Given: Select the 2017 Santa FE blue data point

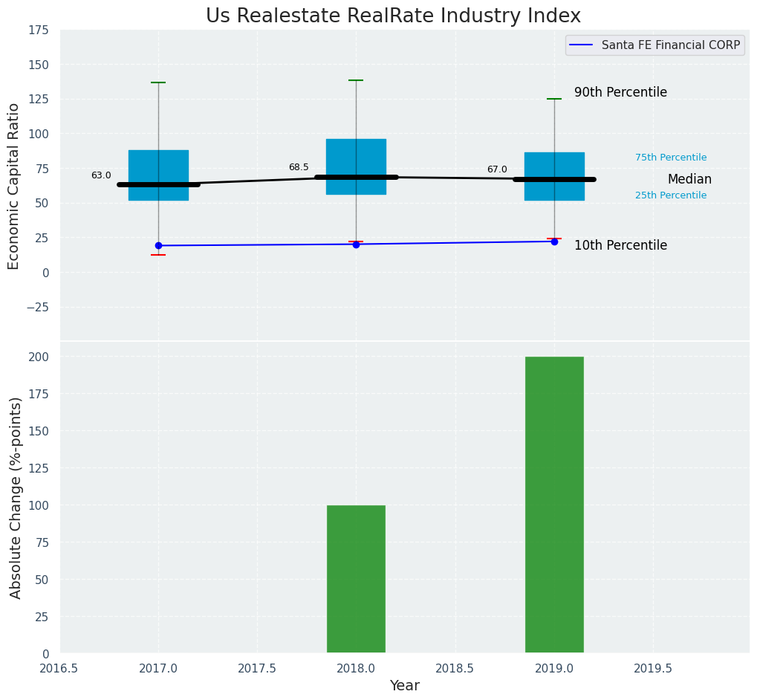Looking at the screenshot, I should [158, 246].
